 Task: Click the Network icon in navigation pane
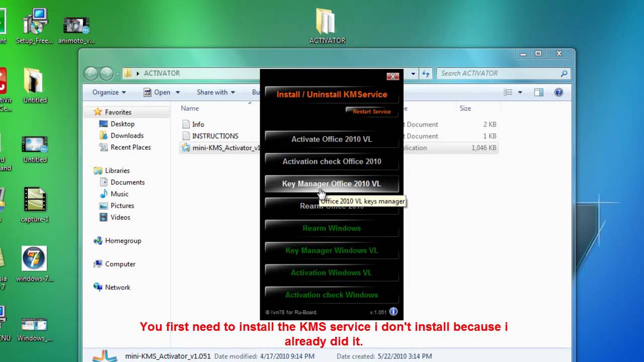[98, 287]
